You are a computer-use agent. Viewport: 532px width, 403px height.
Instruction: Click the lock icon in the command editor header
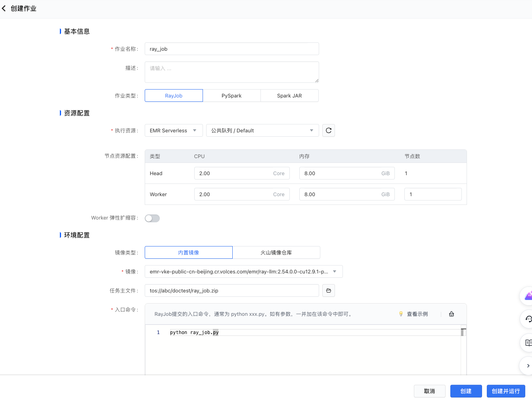(x=452, y=314)
